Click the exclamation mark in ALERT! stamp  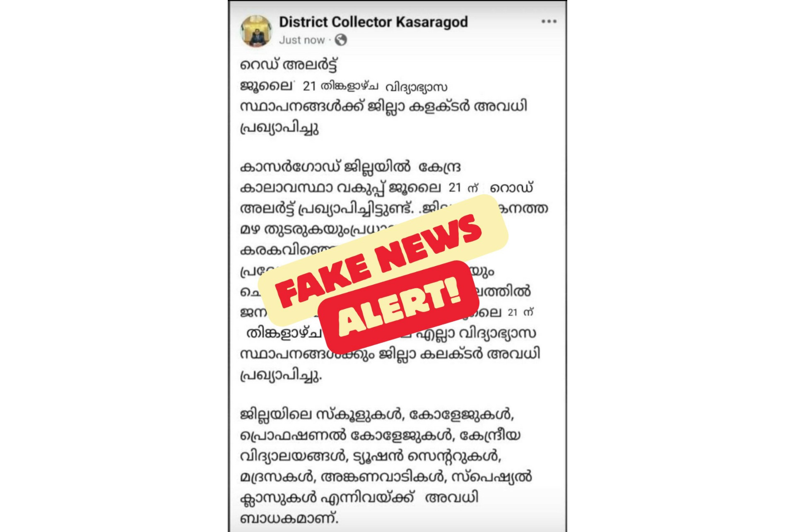coord(453,289)
